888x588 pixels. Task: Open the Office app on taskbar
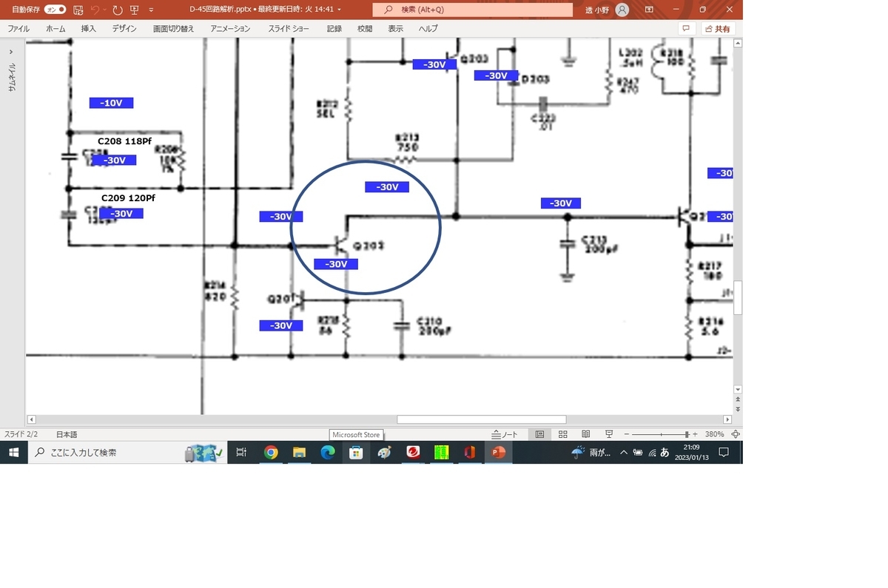(469, 452)
